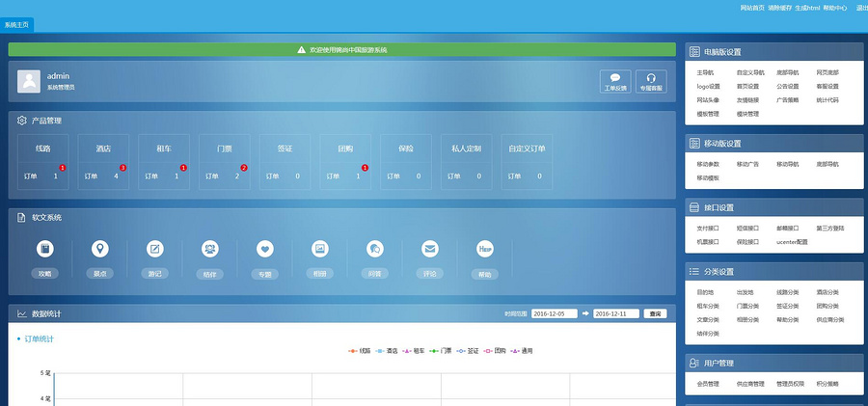Click the red badge on 门票 orders
Viewport: 868px width, 406px height.
[244, 167]
